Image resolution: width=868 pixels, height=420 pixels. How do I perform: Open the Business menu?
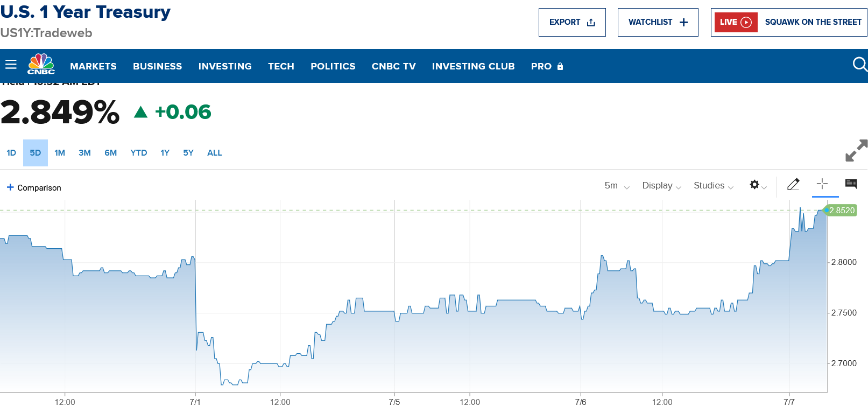[x=158, y=66]
